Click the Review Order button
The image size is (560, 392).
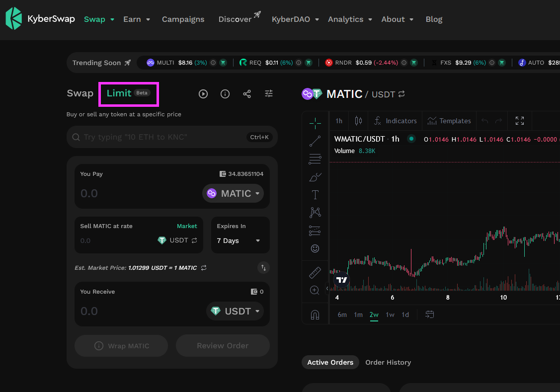coord(223,346)
